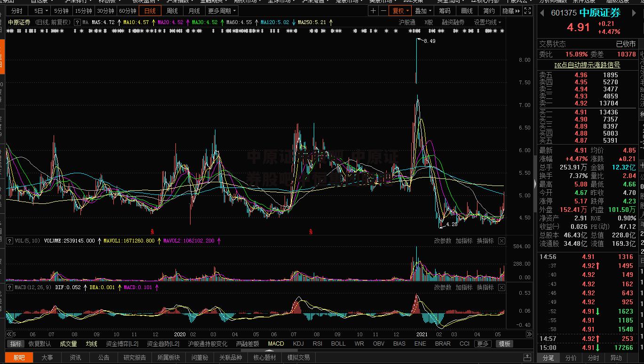Image resolution: width=644 pixels, height=364 pixels.
Task: Click 换指标 in VOL panel
Action: pos(485,241)
